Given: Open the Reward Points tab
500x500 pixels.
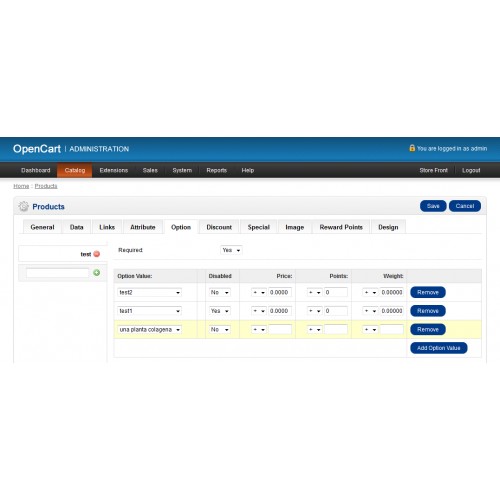Looking at the screenshot, I should [341, 227].
